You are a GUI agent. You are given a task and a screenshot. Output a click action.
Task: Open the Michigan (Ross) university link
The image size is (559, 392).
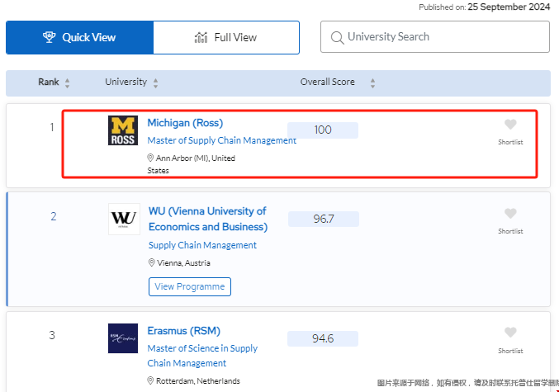pyautogui.click(x=185, y=123)
